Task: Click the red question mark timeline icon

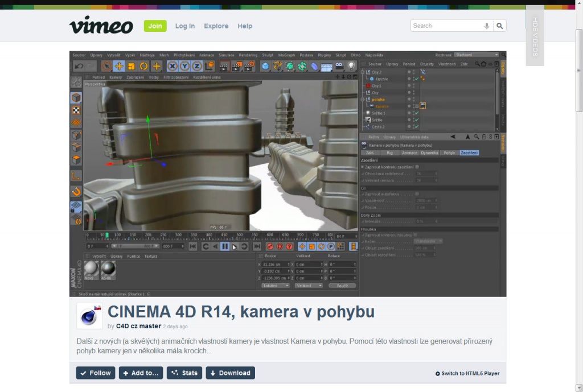Action: click(x=289, y=246)
